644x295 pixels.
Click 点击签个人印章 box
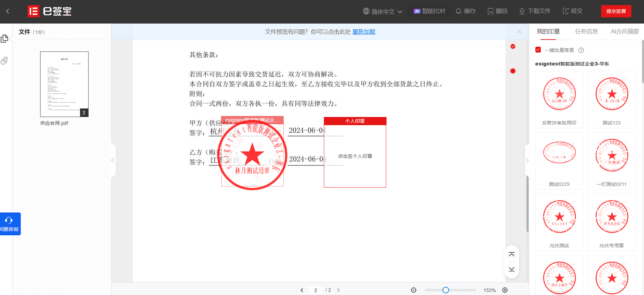355,156
